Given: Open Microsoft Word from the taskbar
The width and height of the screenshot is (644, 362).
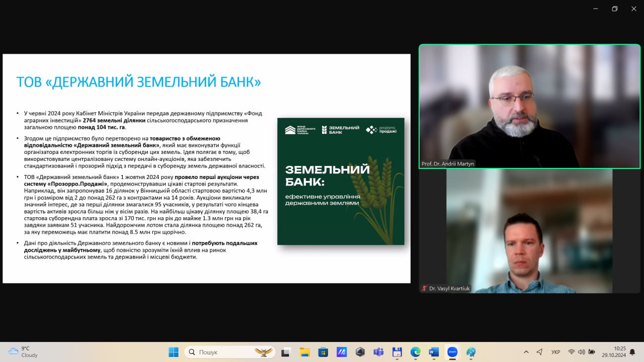Looking at the screenshot, I should click(434, 352).
